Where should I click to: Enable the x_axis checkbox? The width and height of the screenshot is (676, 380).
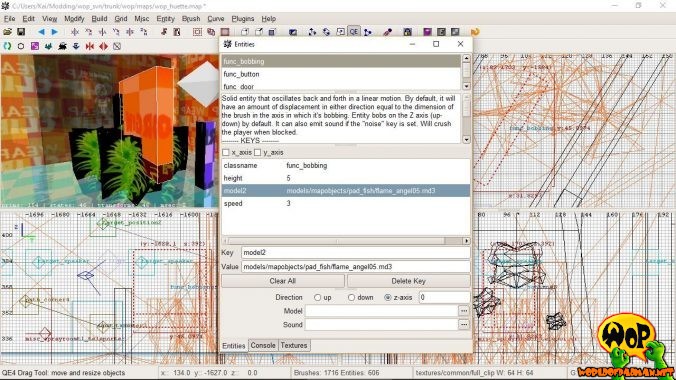[x=226, y=152]
